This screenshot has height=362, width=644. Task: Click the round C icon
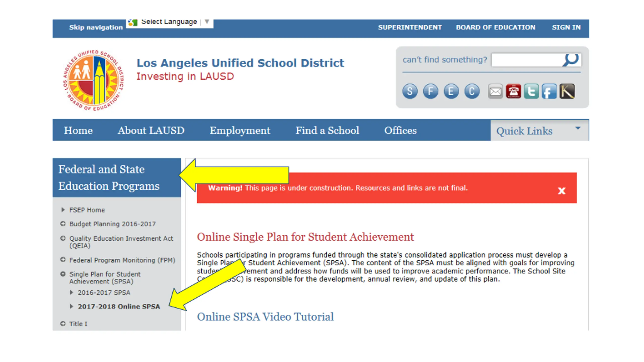point(472,91)
